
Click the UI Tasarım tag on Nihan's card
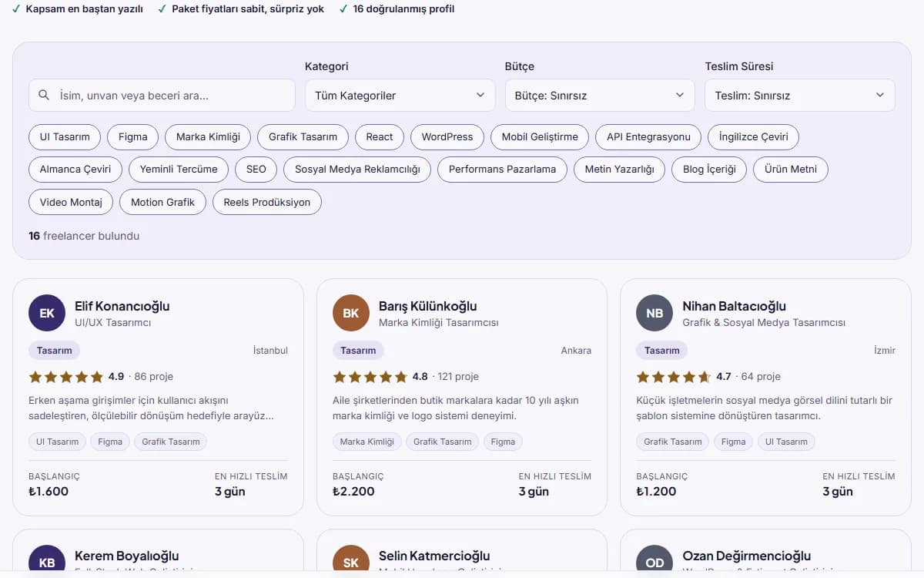tap(786, 442)
